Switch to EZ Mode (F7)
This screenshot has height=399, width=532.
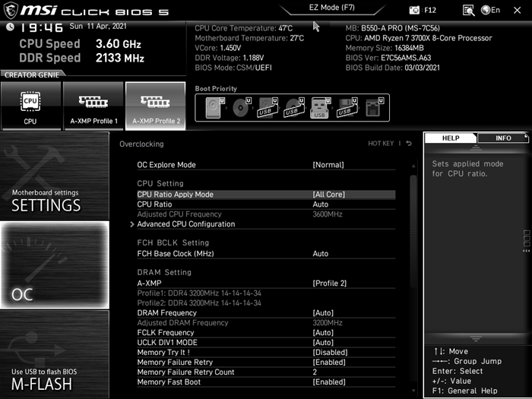[332, 8]
